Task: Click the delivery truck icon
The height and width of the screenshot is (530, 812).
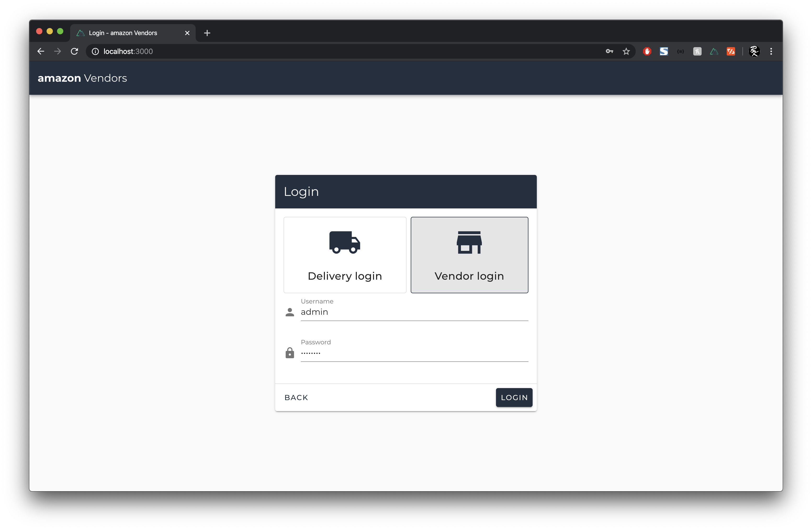Action: (345, 242)
